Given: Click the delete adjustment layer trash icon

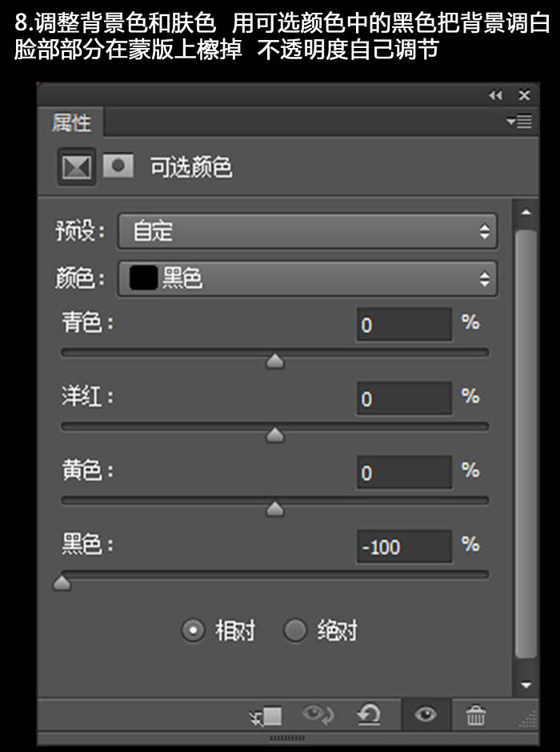Looking at the screenshot, I should coord(476,715).
